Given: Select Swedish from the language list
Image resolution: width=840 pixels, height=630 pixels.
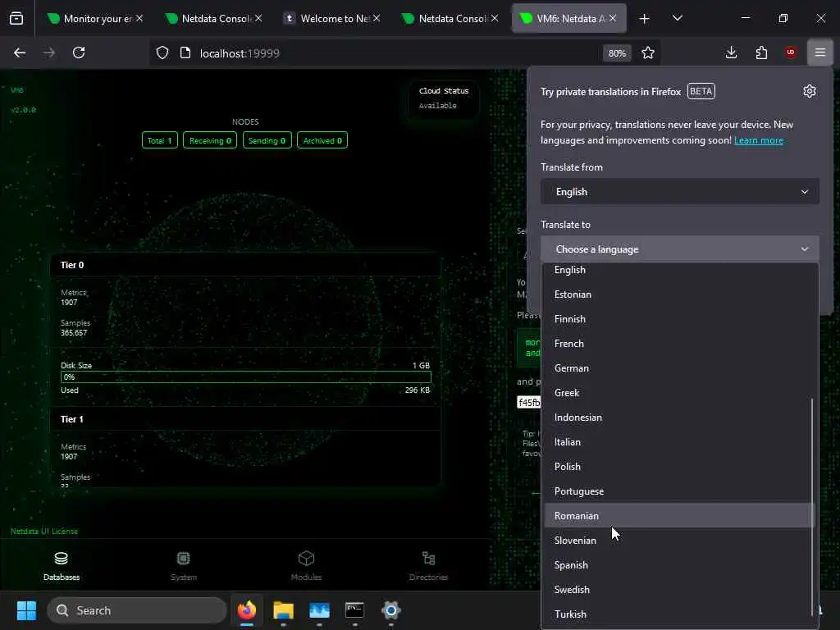Looking at the screenshot, I should [x=678, y=590].
